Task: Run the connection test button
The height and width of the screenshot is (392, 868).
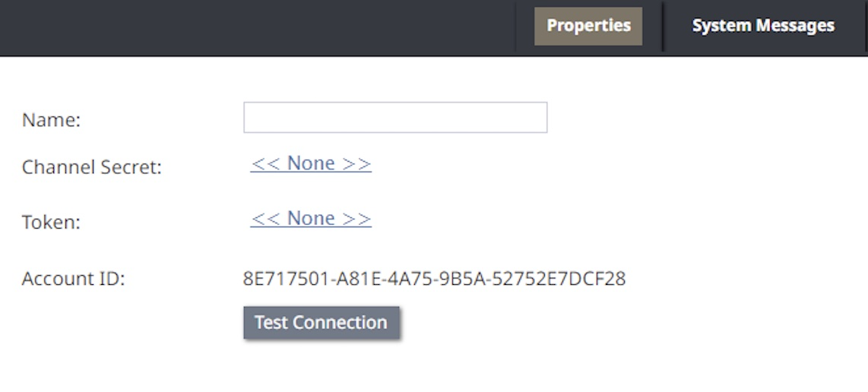Action: pos(321,323)
